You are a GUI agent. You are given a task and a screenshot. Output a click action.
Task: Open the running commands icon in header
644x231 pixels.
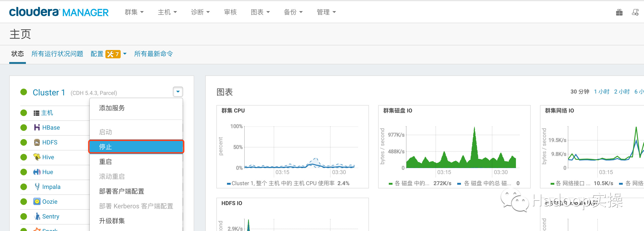pyautogui.click(x=635, y=12)
